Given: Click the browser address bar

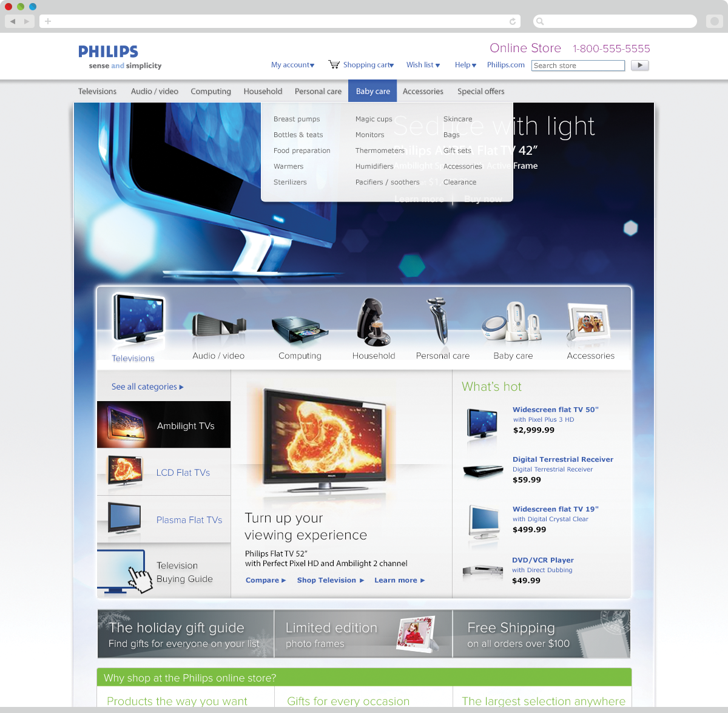Looking at the screenshot, I should click(280, 21).
